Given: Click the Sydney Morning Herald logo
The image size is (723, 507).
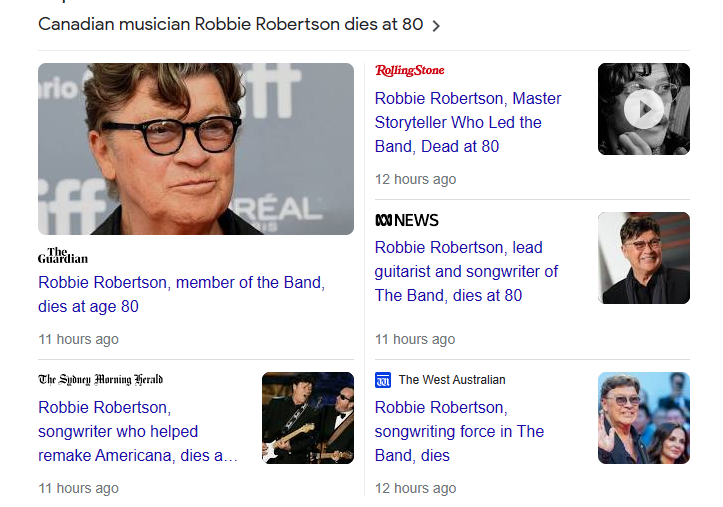Looking at the screenshot, I should click(100, 380).
